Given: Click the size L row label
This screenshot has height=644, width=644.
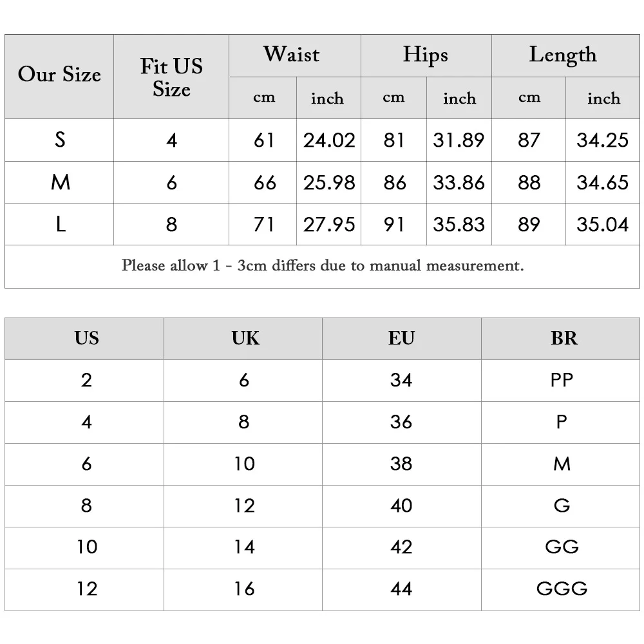Looking at the screenshot, I should click(59, 224).
